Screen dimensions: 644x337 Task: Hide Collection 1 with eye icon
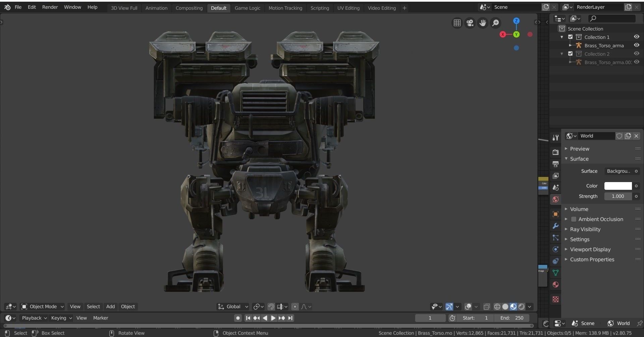pos(636,37)
